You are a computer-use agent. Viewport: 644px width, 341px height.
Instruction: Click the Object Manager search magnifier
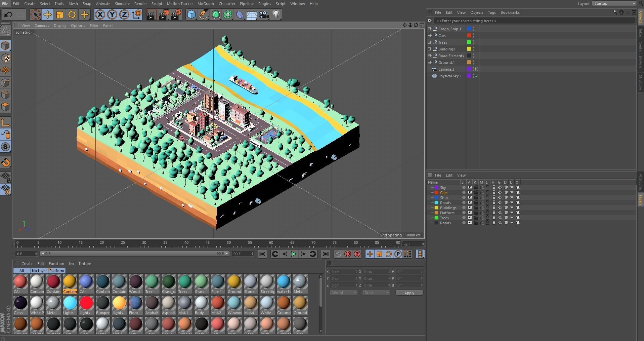click(x=615, y=12)
